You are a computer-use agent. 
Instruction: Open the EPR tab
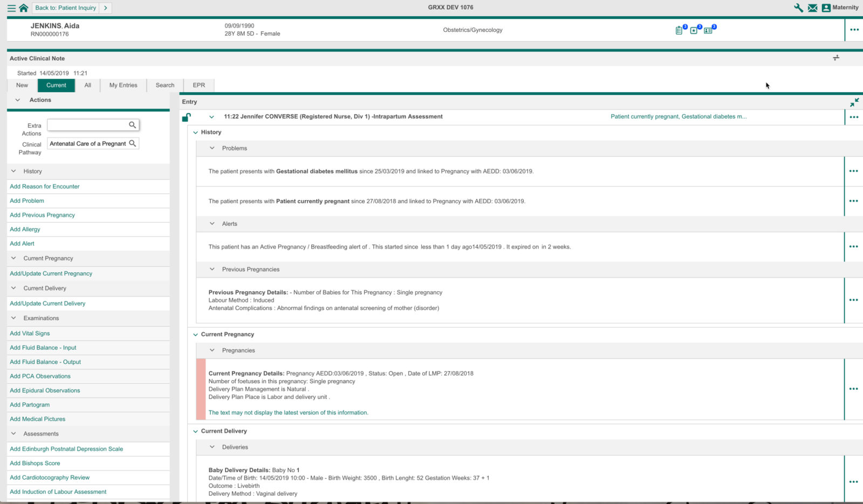198,85
